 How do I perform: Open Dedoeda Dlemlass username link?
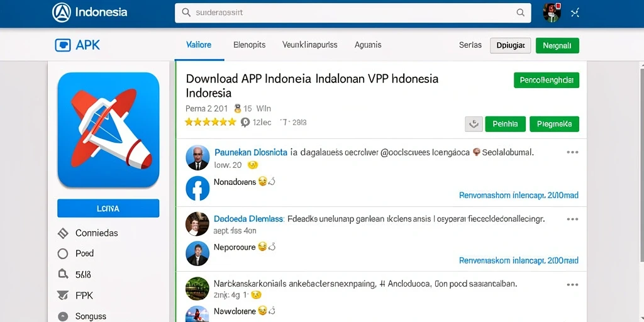pos(249,219)
